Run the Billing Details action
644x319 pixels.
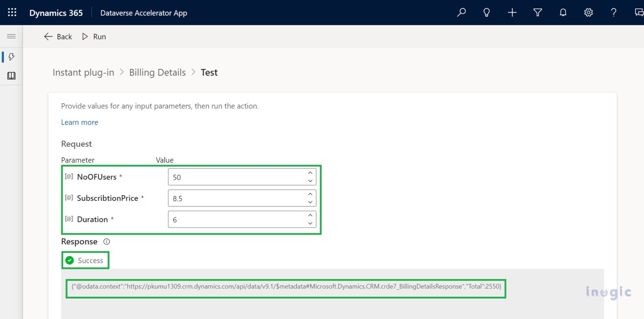[x=95, y=37]
